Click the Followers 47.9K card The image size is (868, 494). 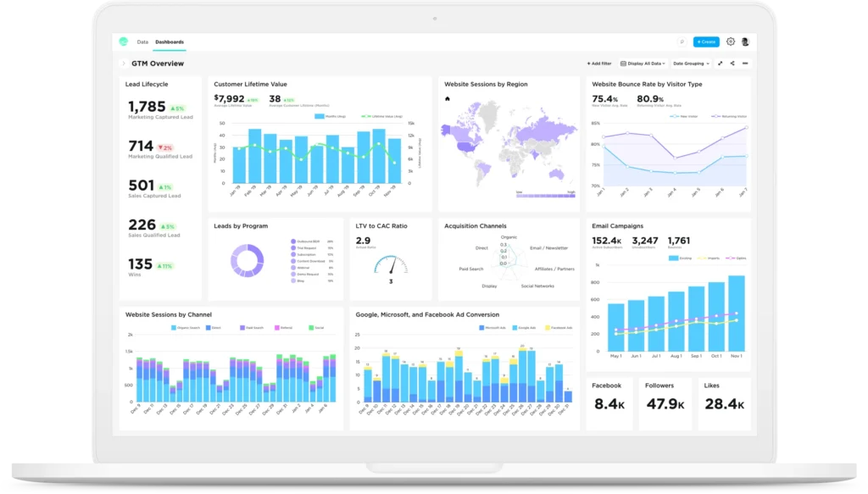(x=665, y=403)
